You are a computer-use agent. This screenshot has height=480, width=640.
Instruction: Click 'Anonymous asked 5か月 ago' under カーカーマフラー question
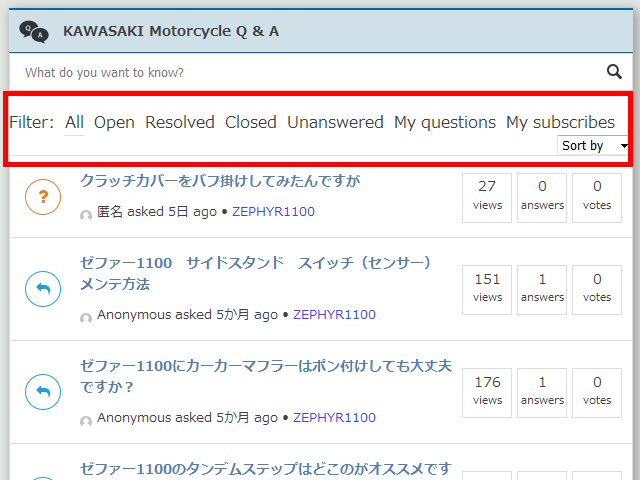[x=187, y=417]
